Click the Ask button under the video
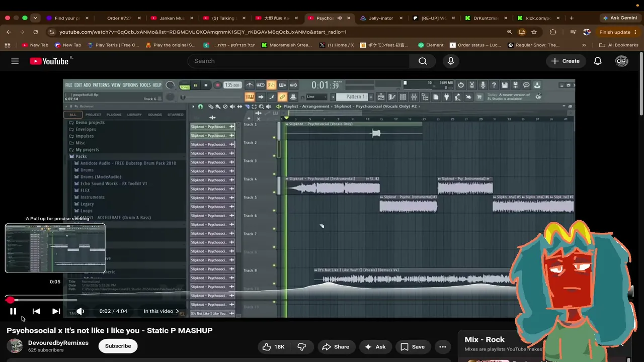Screen dimensions: 644x362 (x=375, y=346)
